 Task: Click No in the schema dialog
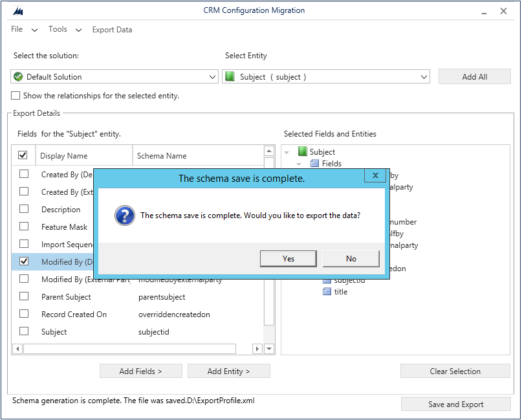pyautogui.click(x=351, y=259)
